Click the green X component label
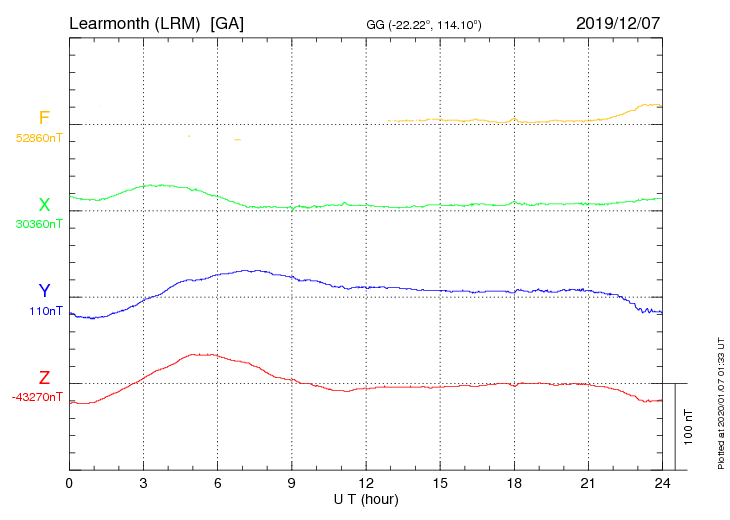Screen dimensions: 730x520 44,204
